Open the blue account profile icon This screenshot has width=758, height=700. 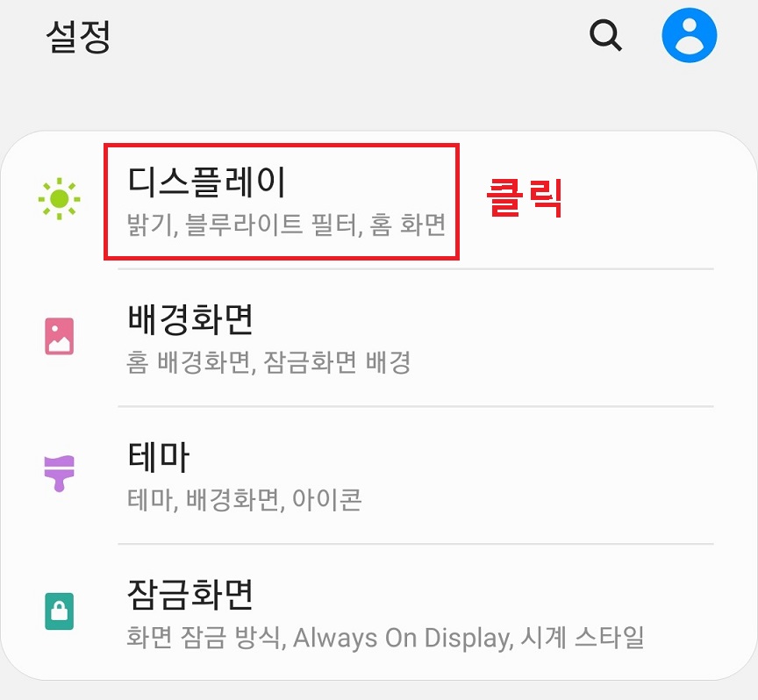click(689, 35)
